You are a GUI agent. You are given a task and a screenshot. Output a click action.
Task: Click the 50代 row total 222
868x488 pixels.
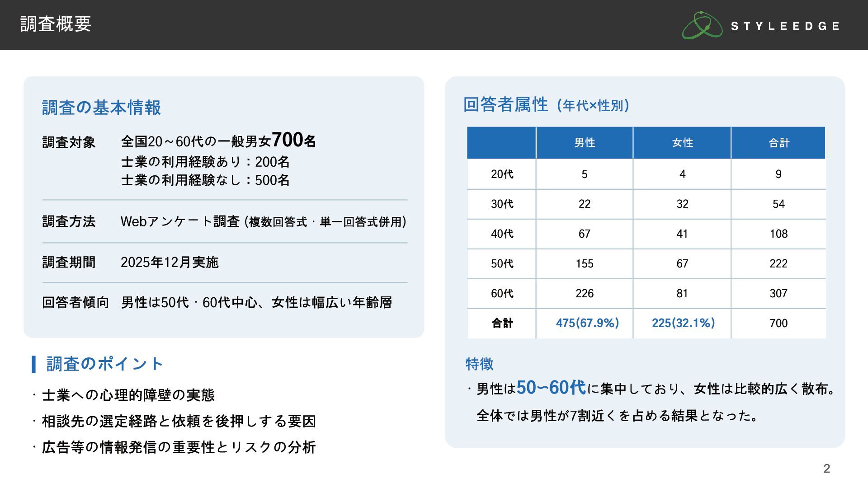tap(778, 264)
